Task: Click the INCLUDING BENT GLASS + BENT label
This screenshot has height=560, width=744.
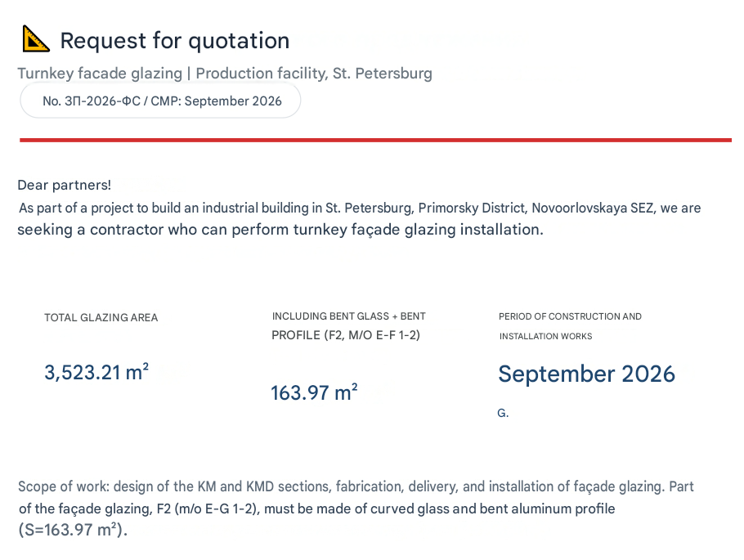Action: pyautogui.click(x=349, y=316)
